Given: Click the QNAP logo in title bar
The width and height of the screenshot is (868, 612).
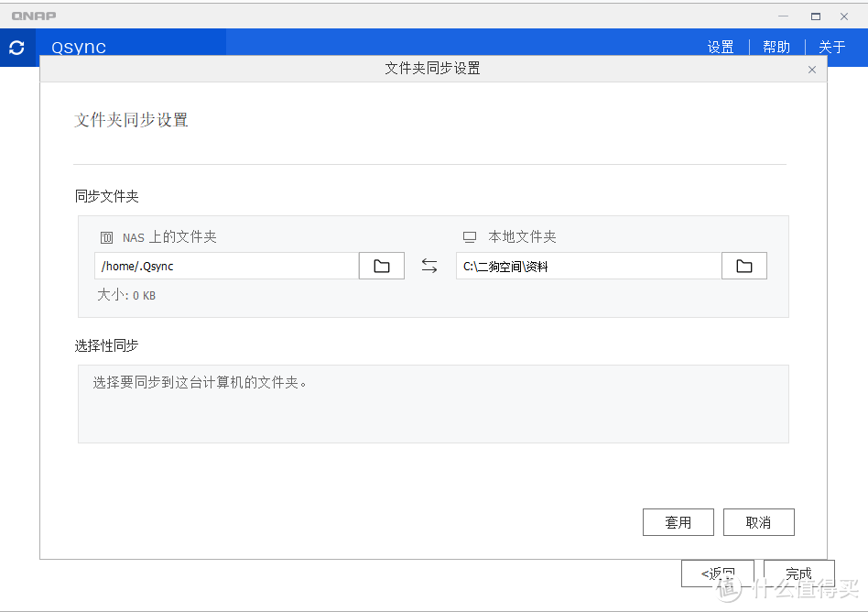Looking at the screenshot, I should pyautogui.click(x=34, y=16).
